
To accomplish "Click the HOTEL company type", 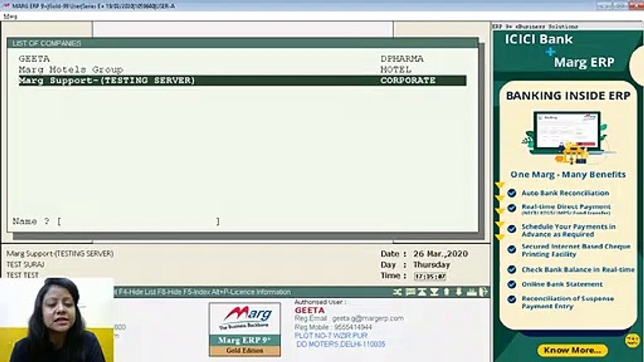I will coord(395,69).
